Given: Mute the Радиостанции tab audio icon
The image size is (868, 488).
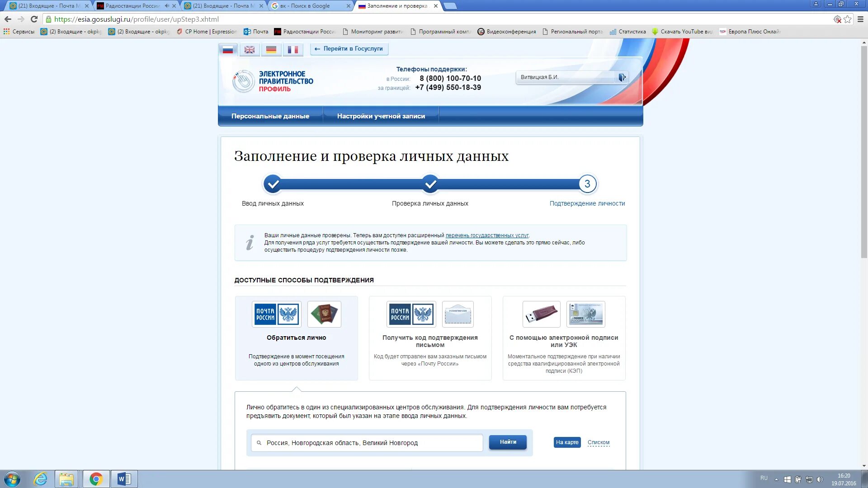Looking at the screenshot, I should tap(167, 6).
